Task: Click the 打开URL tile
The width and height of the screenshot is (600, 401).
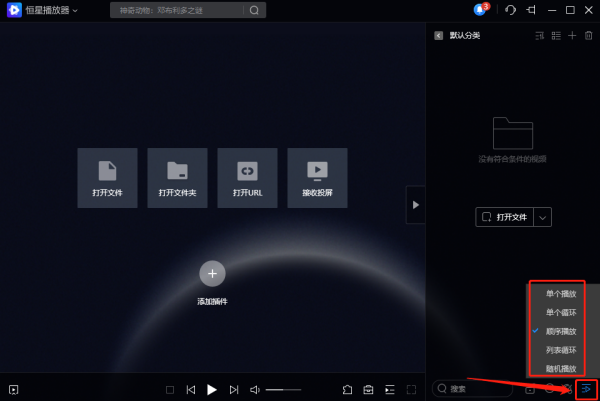Action: pyautogui.click(x=248, y=178)
